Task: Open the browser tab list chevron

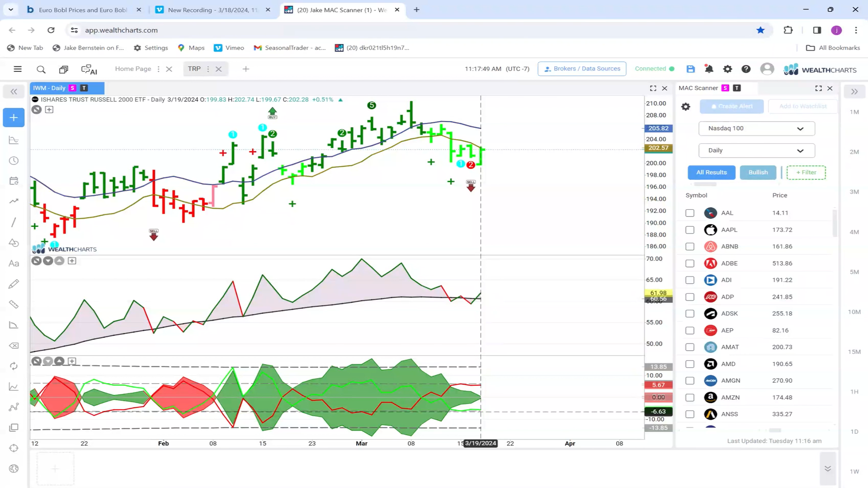Action: point(11,9)
